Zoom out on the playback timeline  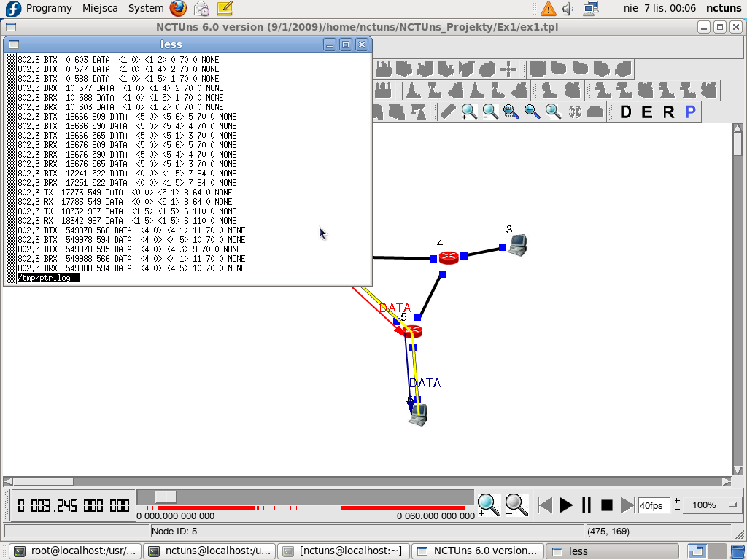517,505
